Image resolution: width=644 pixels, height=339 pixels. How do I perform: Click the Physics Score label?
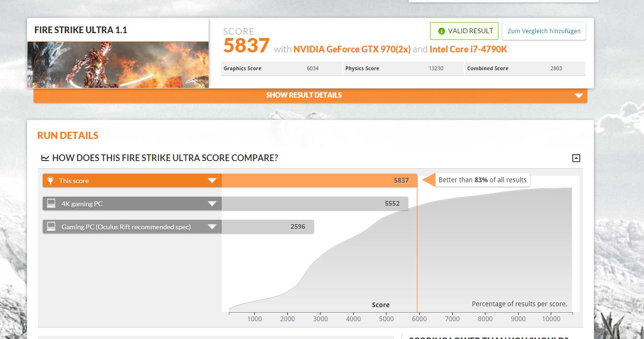[x=362, y=68]
